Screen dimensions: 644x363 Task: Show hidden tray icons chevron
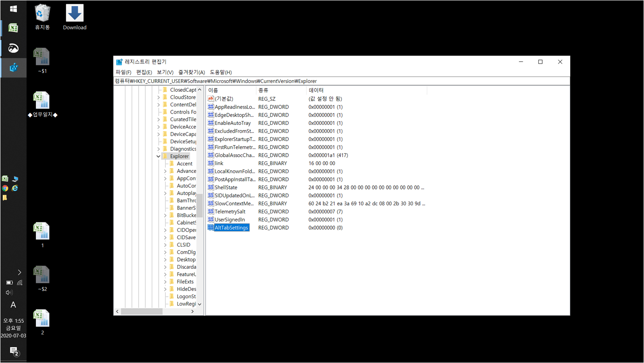tap(19, 272)
